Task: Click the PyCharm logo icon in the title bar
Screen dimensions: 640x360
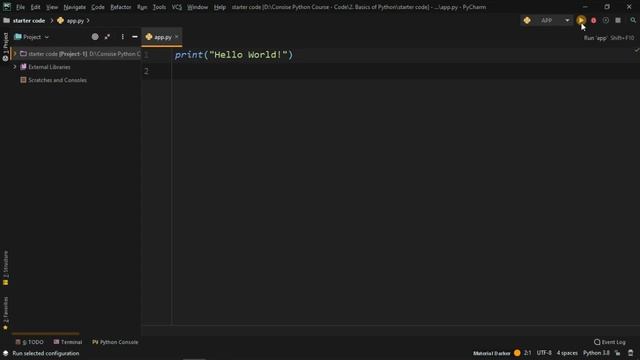Action: (7, 7)
